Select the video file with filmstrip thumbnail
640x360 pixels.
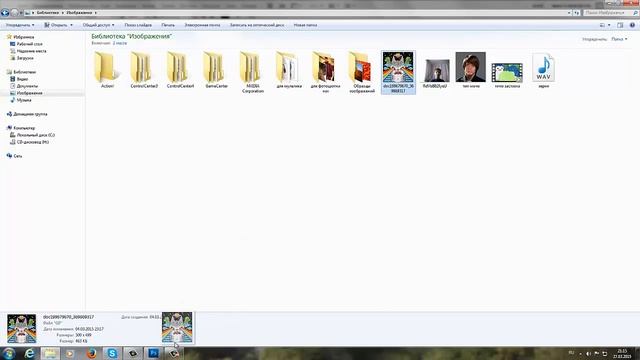click(507, 73)
